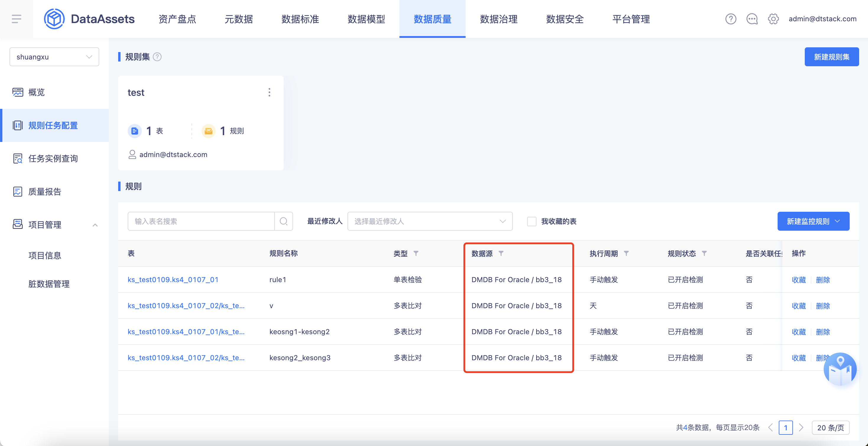Screen dimensions: 868x446
Task: Switch to 资产盘点 tab
Action: [x=177, y=19]
